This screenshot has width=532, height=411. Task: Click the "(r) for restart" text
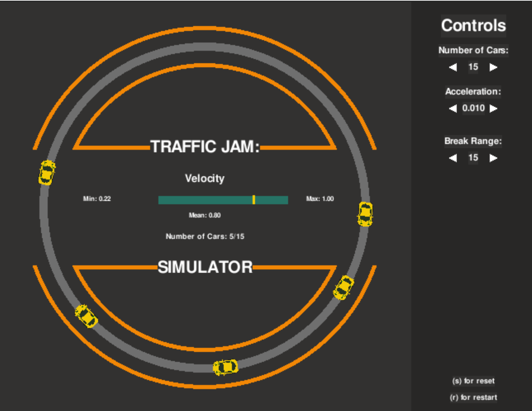coord(473,397)
